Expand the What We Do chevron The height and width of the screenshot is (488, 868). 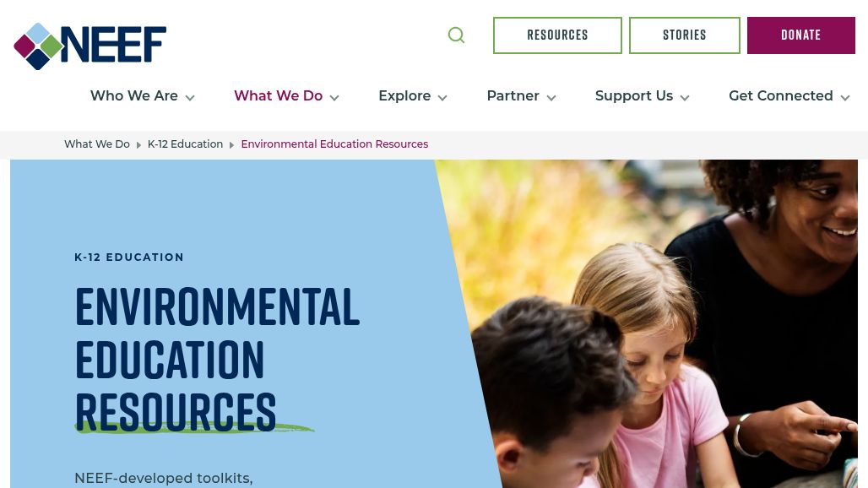tap(334, 98)
